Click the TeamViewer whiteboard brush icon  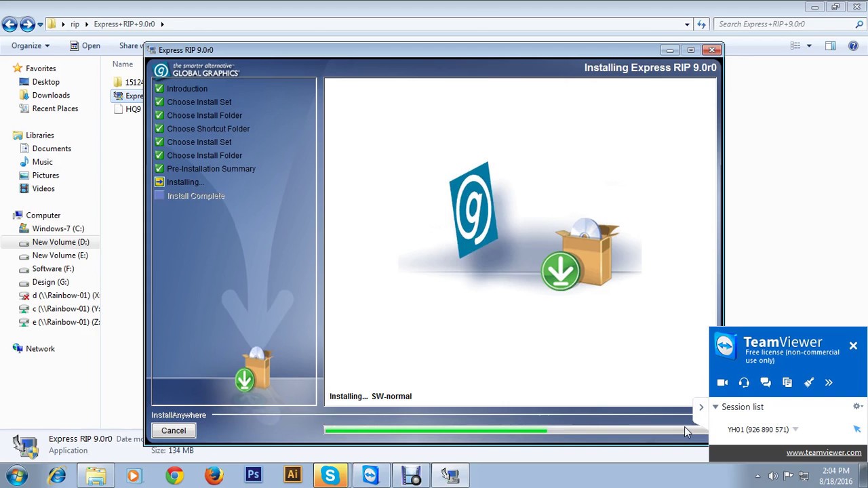(x=809, y=382)
